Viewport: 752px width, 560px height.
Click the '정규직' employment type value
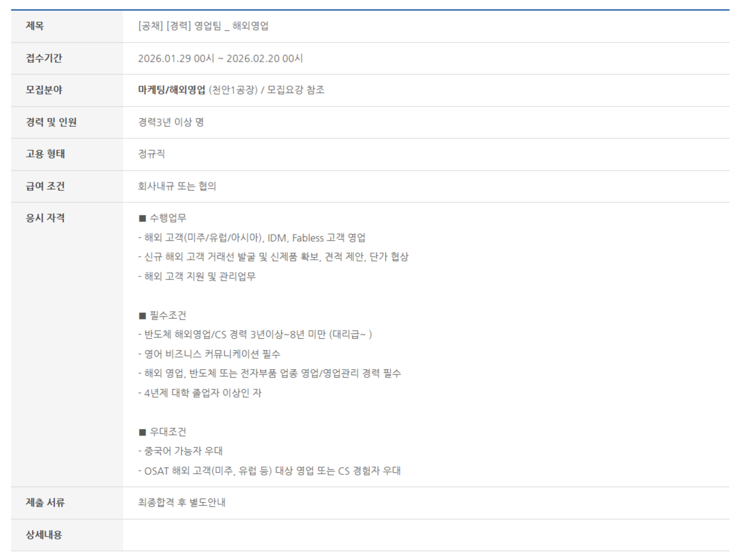click(151, 154)
